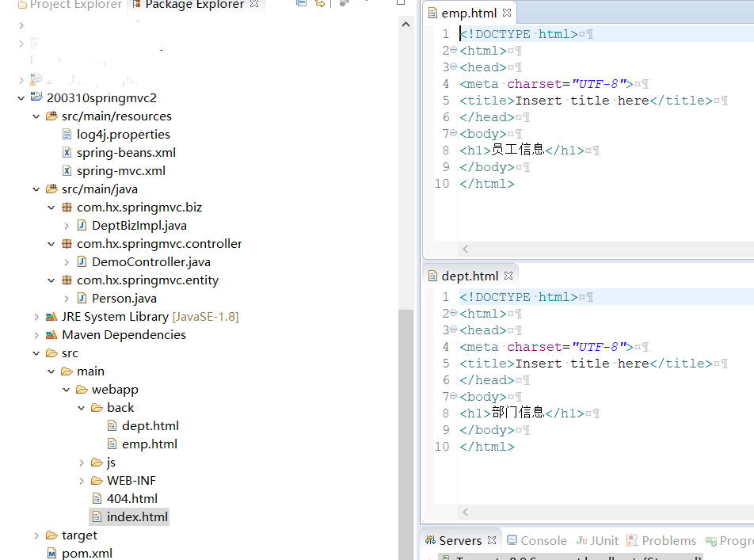
Task: Click dept.html editor horizontal scroll-left arrow
Action: pos(465,512)
